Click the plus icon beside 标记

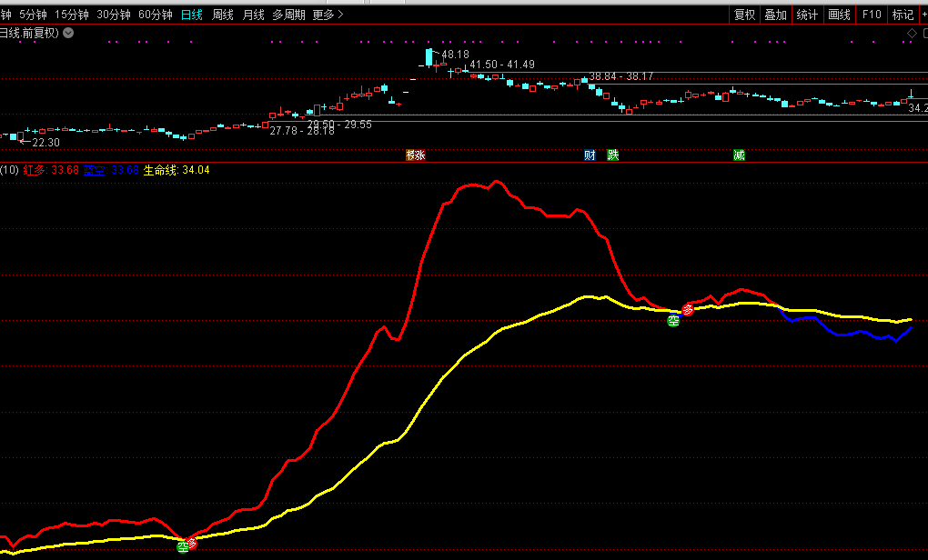click(923, 15)
